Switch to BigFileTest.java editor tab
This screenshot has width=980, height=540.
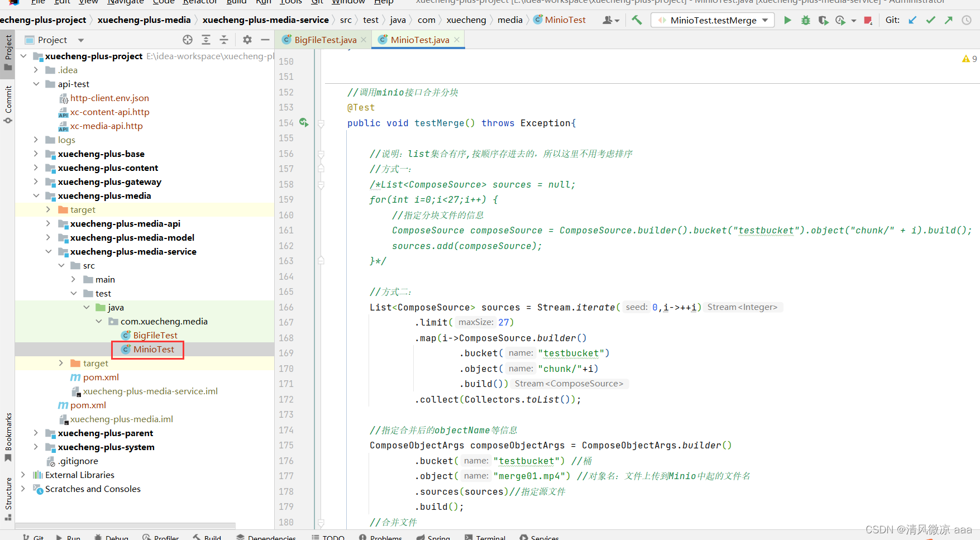pyautogui.click(x=325, y=40)
